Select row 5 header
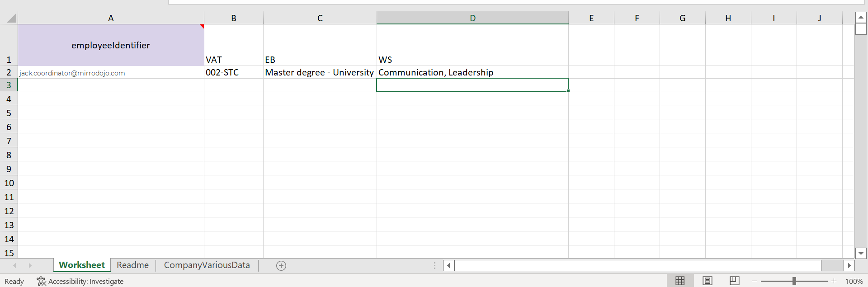The height and width of the screenshot is (287, 868). pos(9,113)
